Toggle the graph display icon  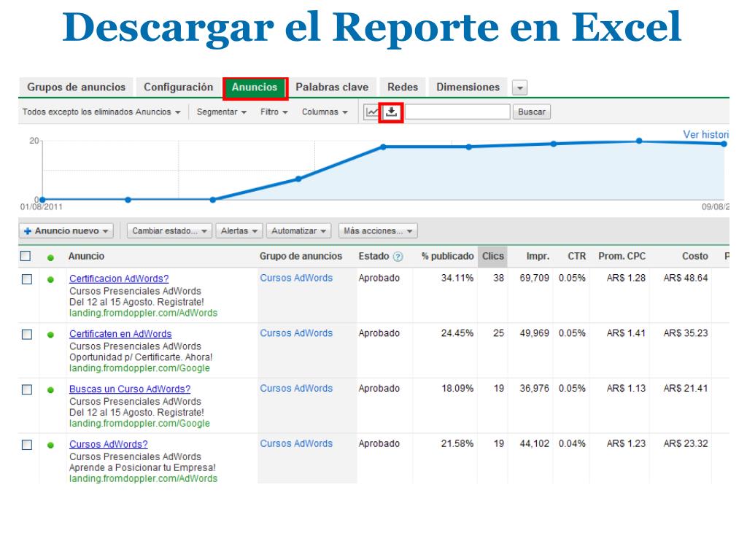coord(371,112)
